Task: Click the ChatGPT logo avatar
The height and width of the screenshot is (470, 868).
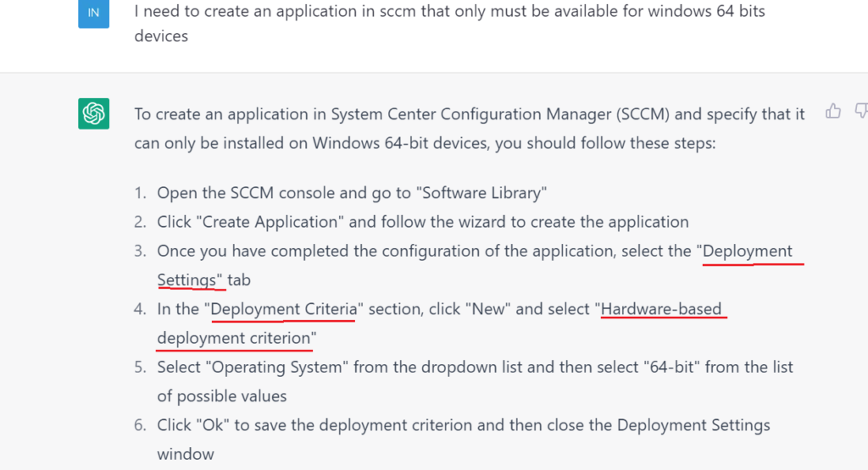Action: [x=93, y=113]
